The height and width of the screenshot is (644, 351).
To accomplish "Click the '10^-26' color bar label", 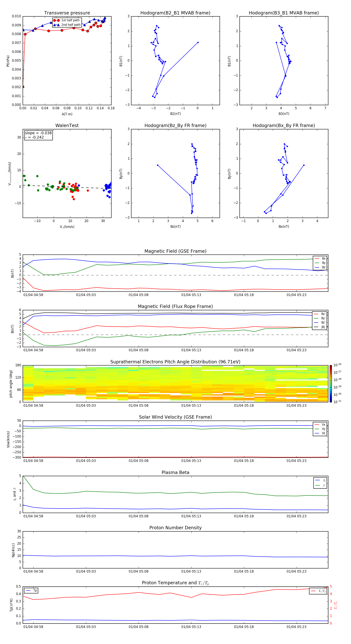I will (337, 365).
